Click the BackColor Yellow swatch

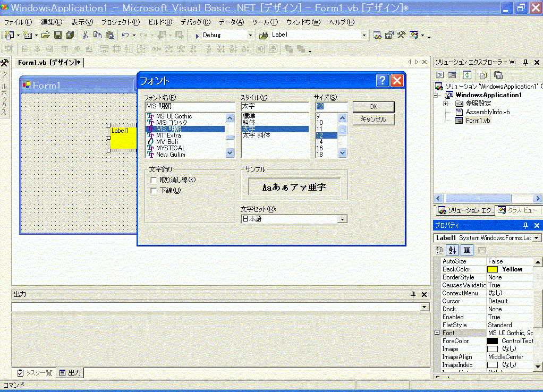point(493,269)
